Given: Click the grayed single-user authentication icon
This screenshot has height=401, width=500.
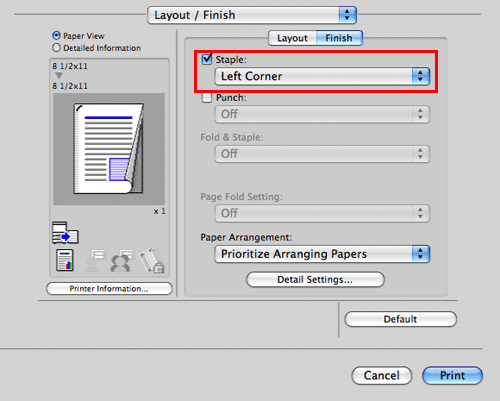Looking at the screenshot, I should click(95, 261).
